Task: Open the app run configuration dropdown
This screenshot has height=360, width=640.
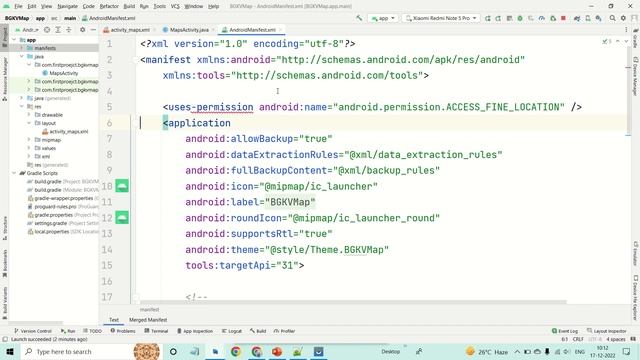Action: coord(383,18)
